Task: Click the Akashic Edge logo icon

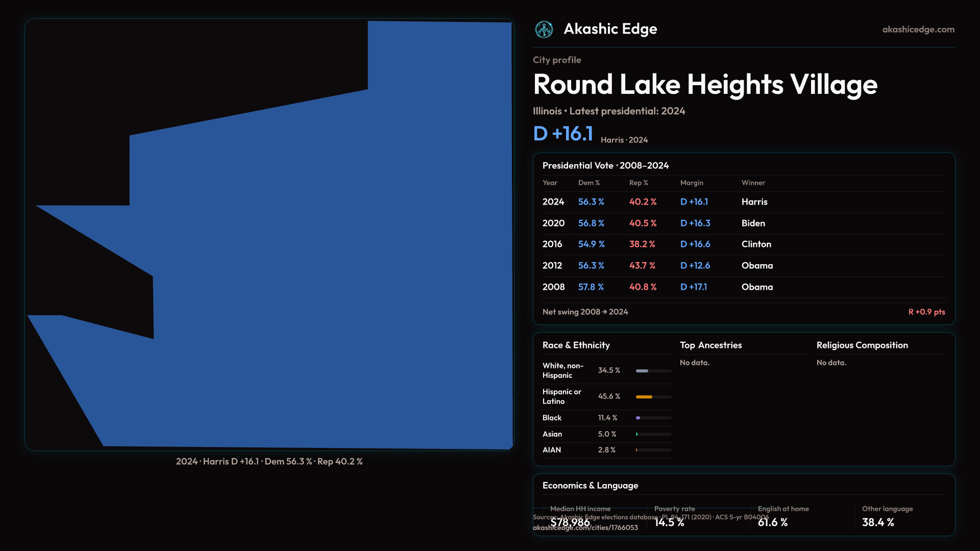Action: click(544, 30)
